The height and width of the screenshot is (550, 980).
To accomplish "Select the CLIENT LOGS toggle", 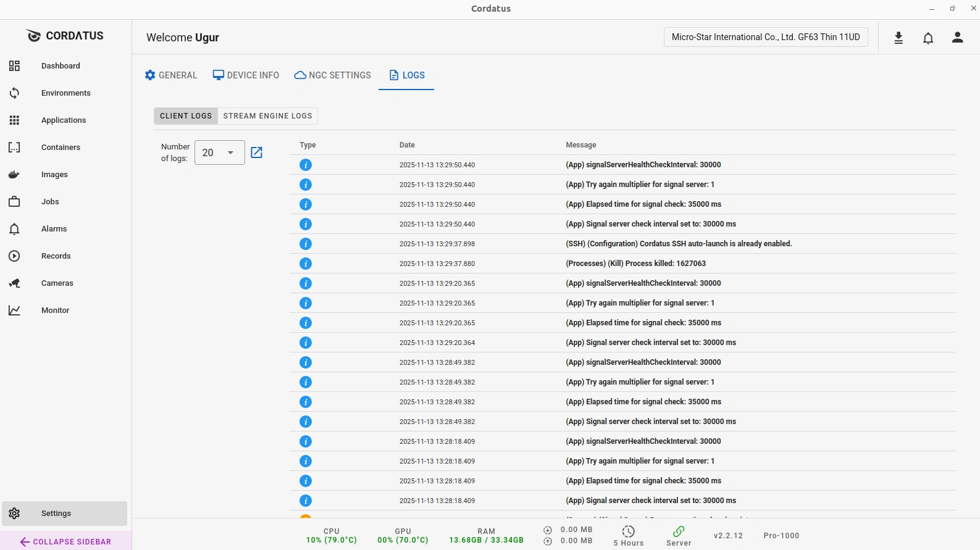I will tap(186, 116).
